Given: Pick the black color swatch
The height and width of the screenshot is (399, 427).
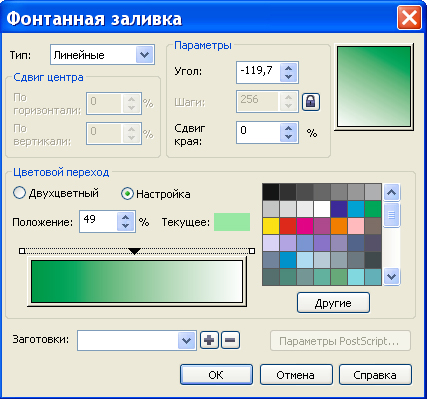Looking at the screenshot, I should click(271, 192).
